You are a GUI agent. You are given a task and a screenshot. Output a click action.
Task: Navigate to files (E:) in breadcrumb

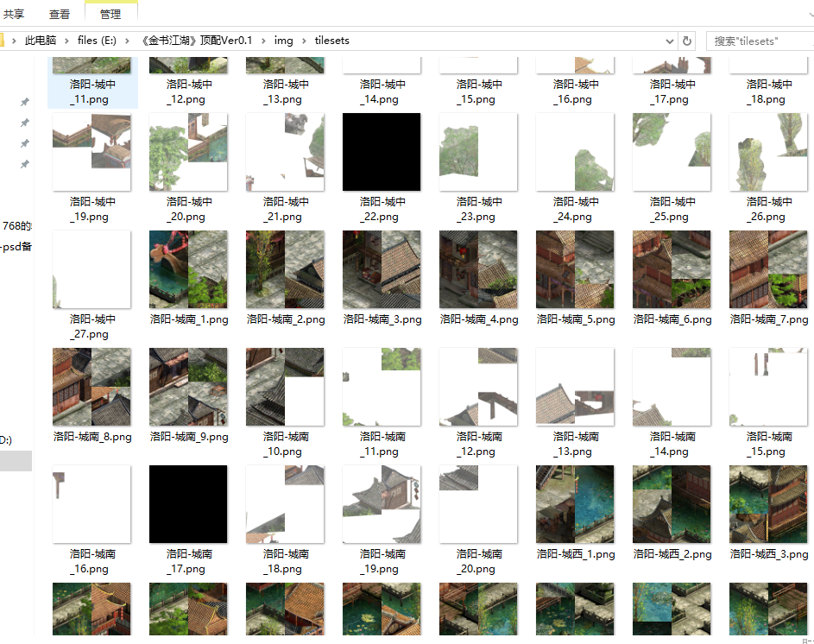pos(97,41)
